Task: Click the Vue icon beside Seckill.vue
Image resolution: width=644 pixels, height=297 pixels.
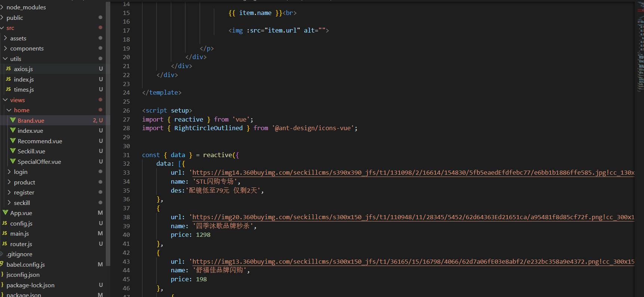Action: click(x=13, y=151)
